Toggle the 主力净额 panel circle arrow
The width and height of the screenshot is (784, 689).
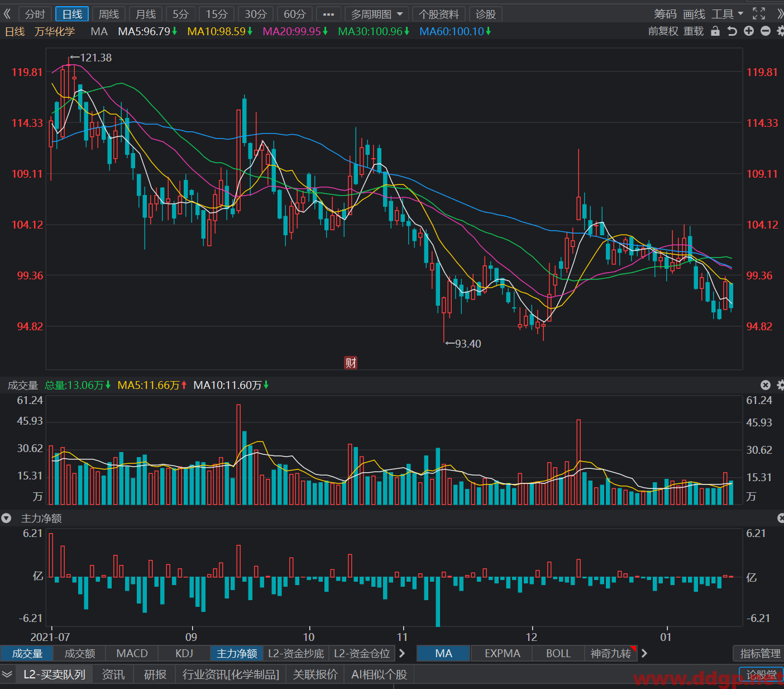[x=6, y=519]
